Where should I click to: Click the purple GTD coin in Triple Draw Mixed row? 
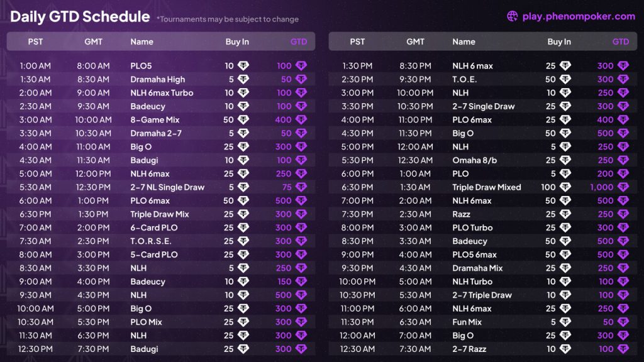coord(623,187)
